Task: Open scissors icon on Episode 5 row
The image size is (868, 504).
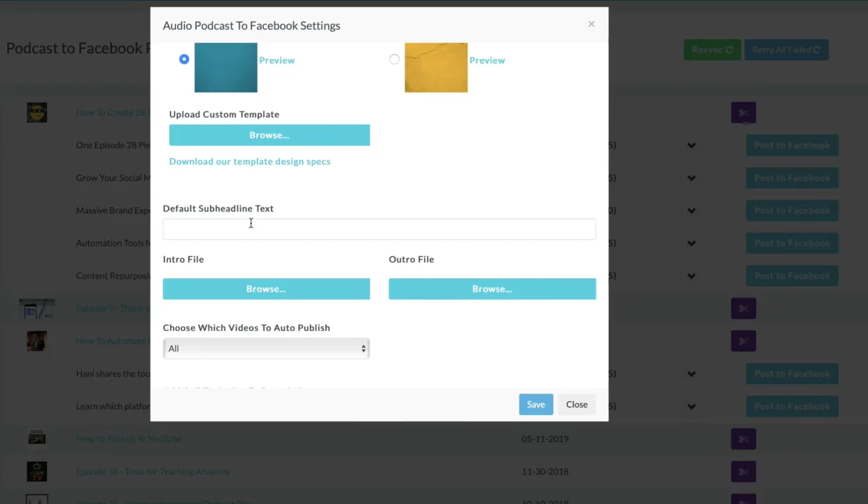Action: pos(743,308)
